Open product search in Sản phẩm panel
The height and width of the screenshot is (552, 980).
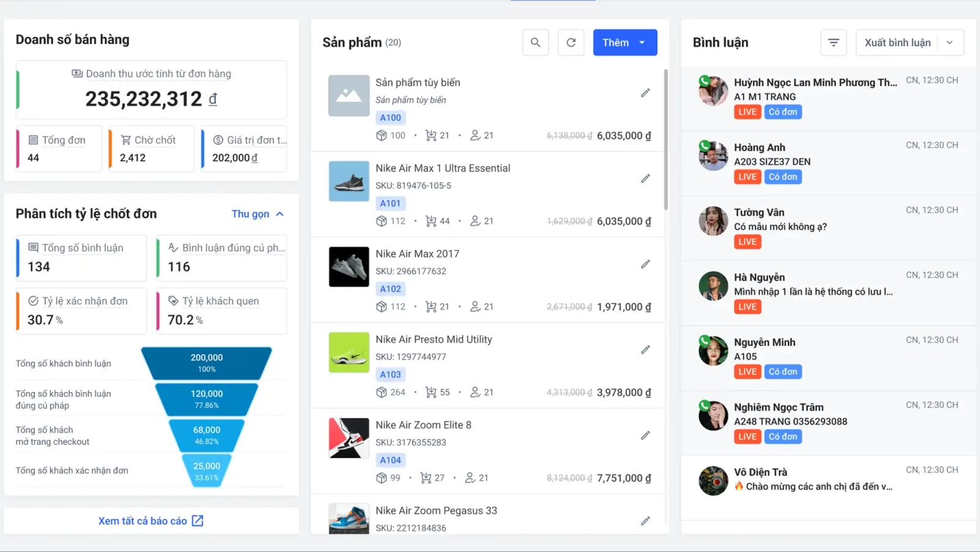pos(535,42)
